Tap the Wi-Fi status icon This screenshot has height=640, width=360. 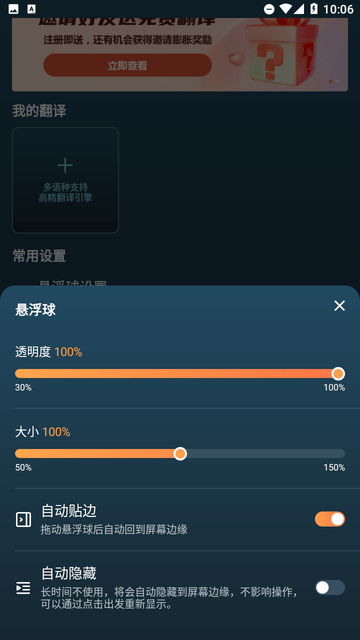pos(286,9)
